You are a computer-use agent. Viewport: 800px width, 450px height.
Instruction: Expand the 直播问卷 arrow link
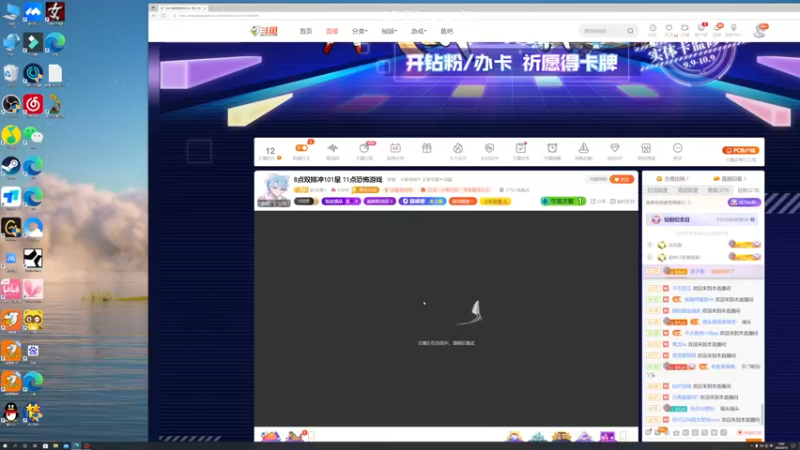(730, 179)
